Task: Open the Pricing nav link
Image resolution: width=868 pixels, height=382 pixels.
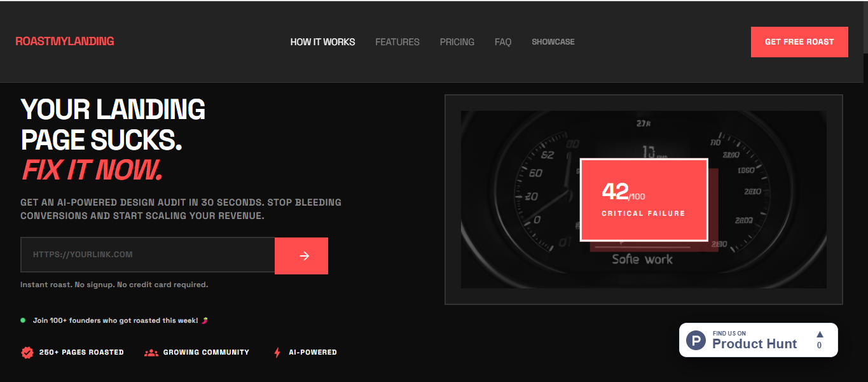Action: pos(457,42)
